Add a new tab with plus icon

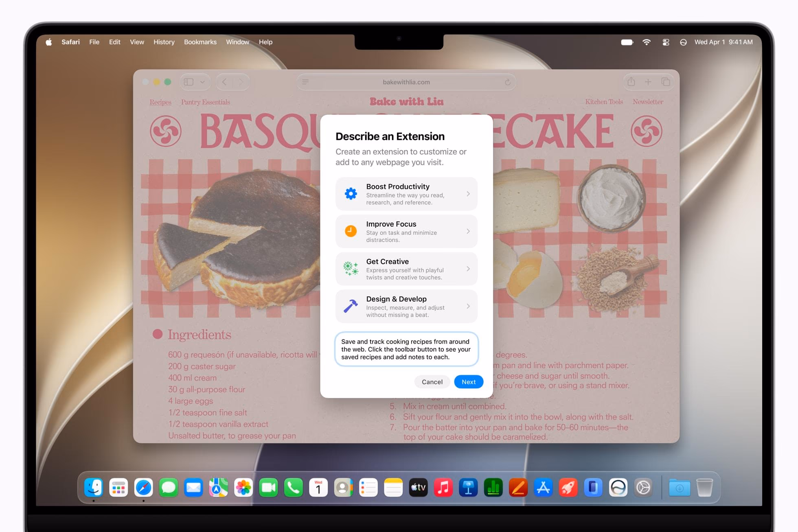[648, 82]
